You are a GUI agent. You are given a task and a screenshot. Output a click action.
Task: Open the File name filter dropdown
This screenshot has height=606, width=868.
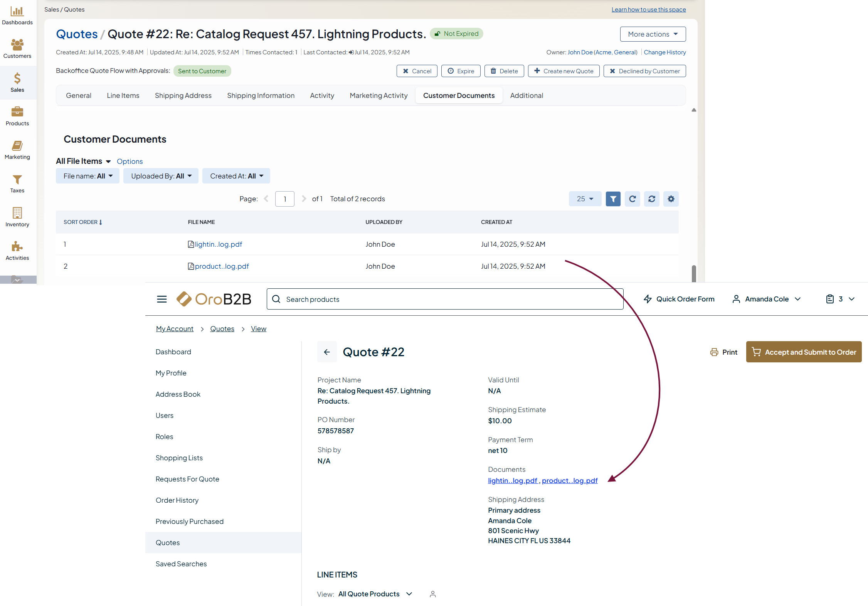(87, 176)
